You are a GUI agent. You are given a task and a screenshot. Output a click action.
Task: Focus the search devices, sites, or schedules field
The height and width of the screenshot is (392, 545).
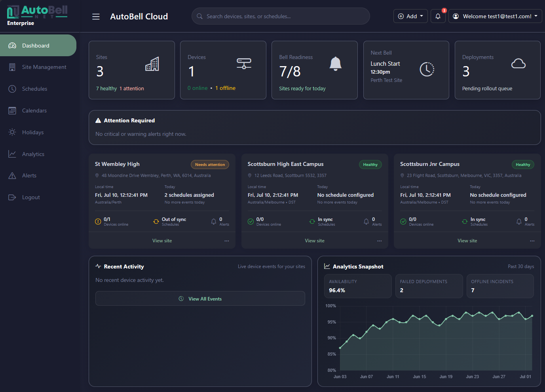click(x=281, y=16)
